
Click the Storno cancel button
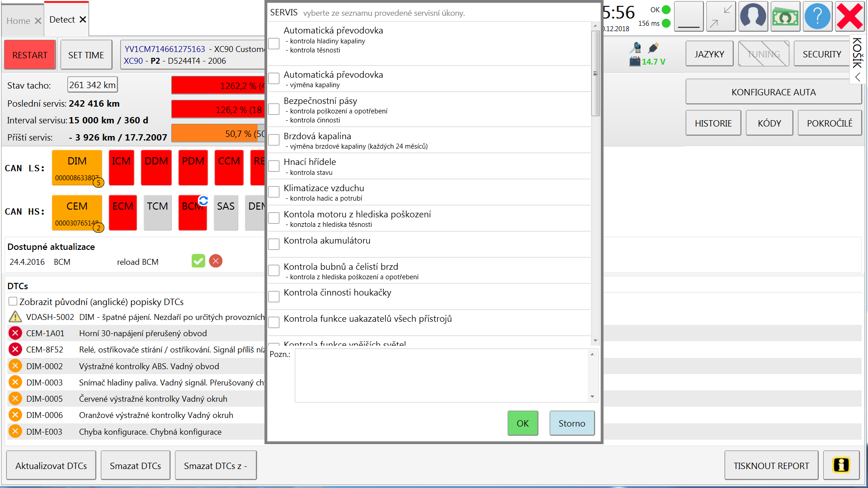(571, 423)
